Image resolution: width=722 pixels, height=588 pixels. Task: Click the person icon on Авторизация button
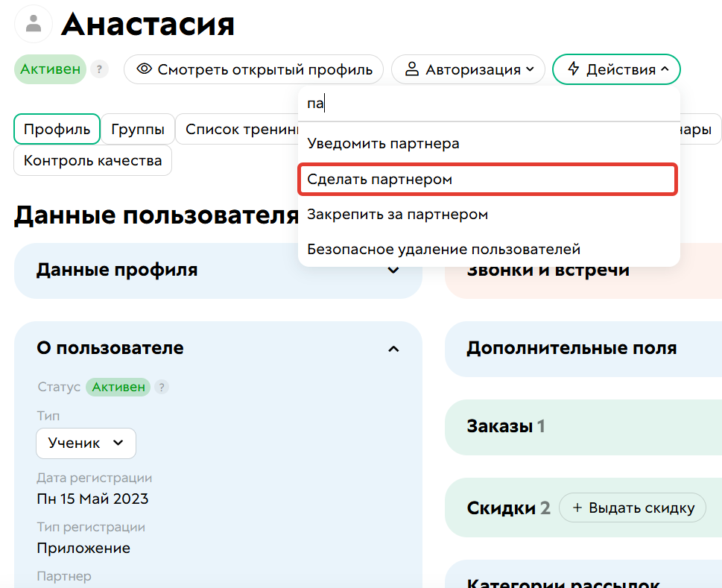click(412, 69)
